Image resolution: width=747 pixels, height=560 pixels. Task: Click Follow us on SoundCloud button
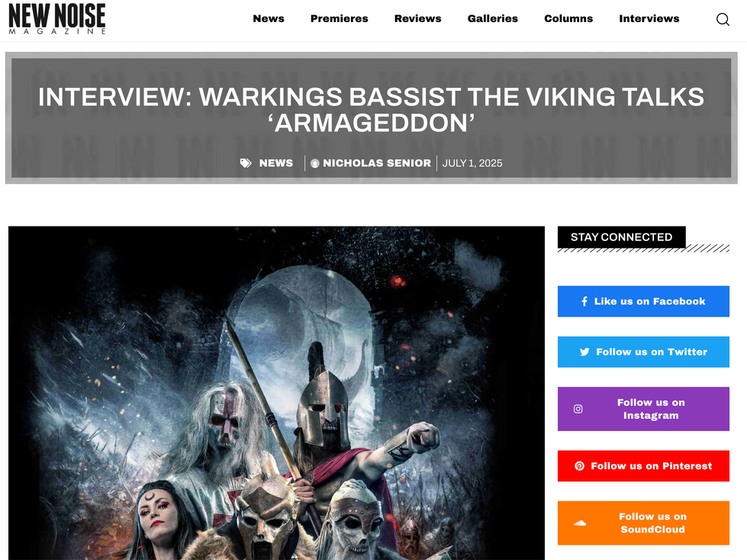pyautogui.click(x=643, y=523)
